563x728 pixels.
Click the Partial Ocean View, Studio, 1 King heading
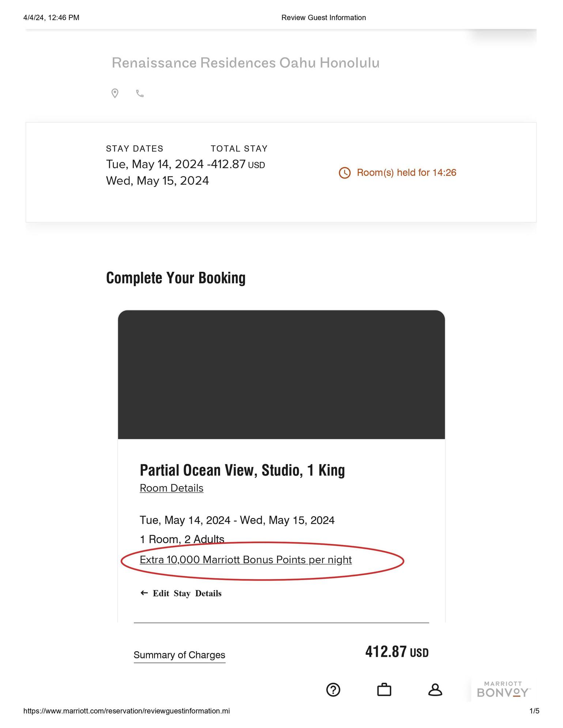pos(242,470)
